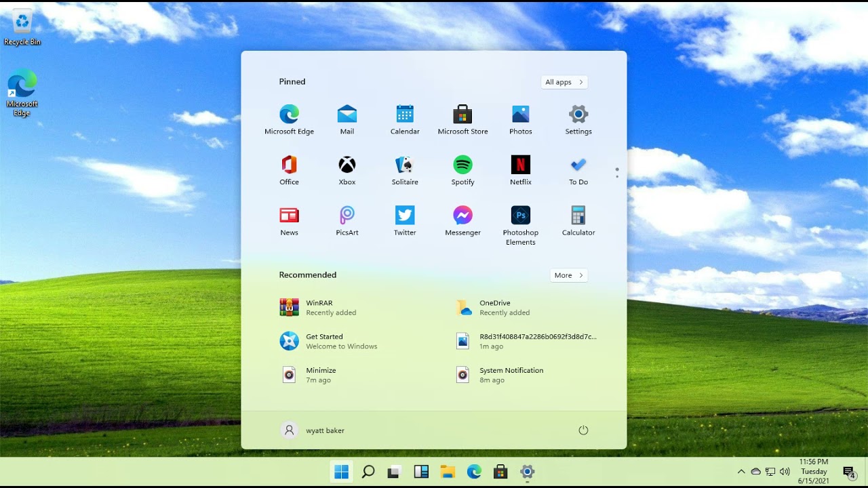
Task: Open Search from the taskbar
Action: [368, 472]
